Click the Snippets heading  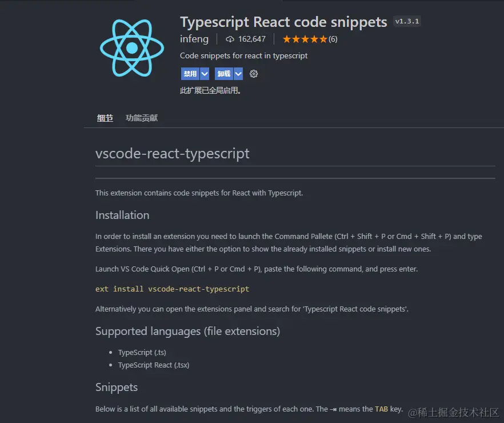[x=117, y=388]
